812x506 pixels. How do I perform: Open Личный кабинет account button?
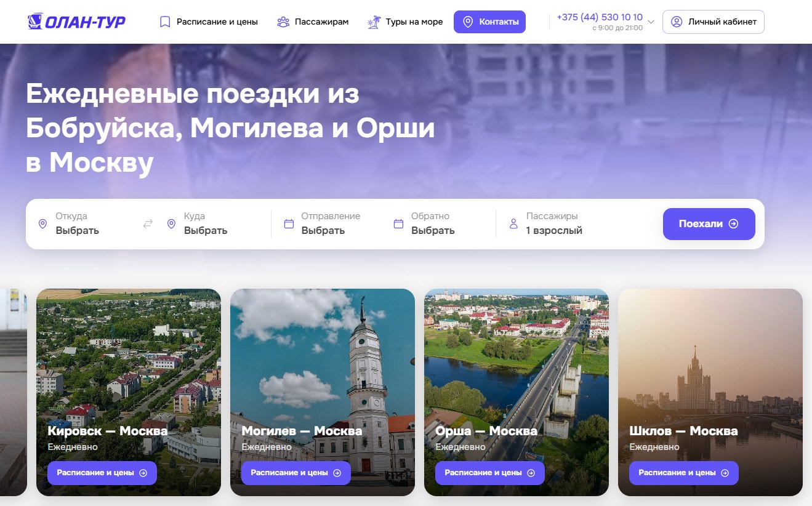(x=714, y=22)
